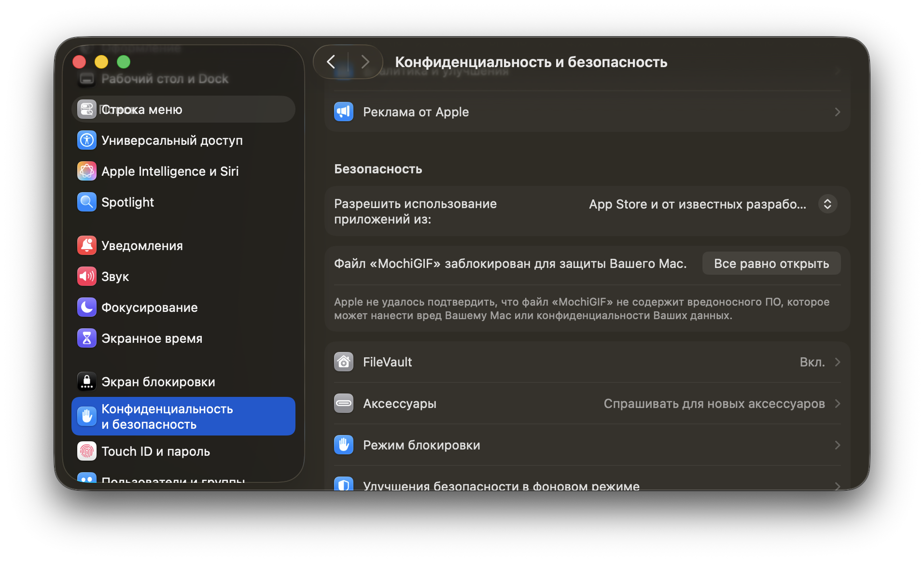Image resolution: width=924 pixels, height=562 pixels.
Task: Click the Touch ID fingerprint icon
Action: [87, 451]
